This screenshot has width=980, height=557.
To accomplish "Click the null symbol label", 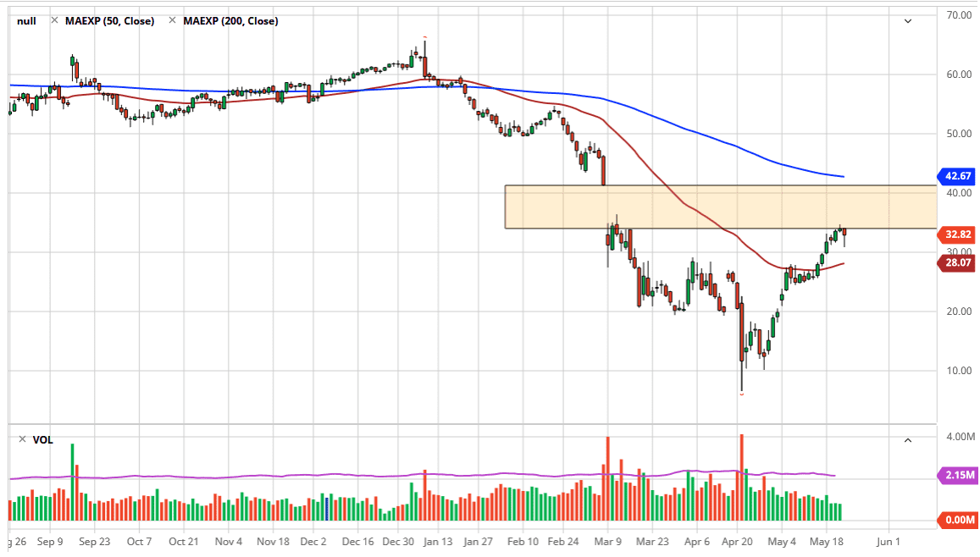I will pos(26,21).
